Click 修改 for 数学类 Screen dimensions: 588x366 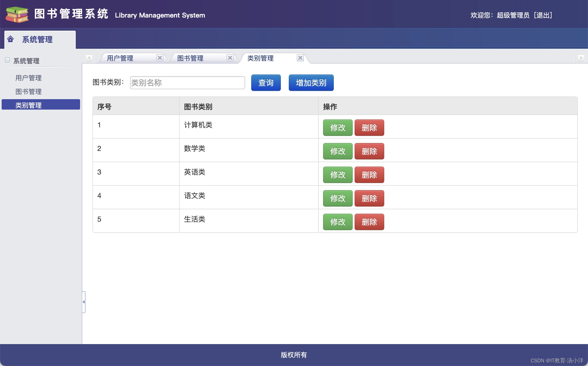338,151
